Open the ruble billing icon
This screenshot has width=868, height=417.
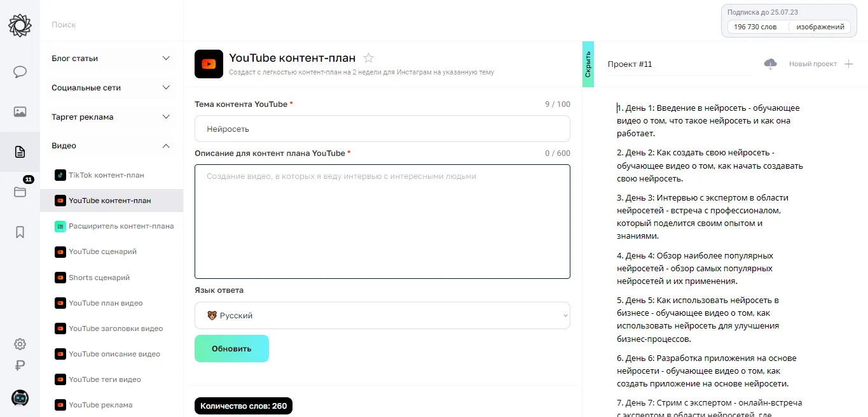point(20,366)
